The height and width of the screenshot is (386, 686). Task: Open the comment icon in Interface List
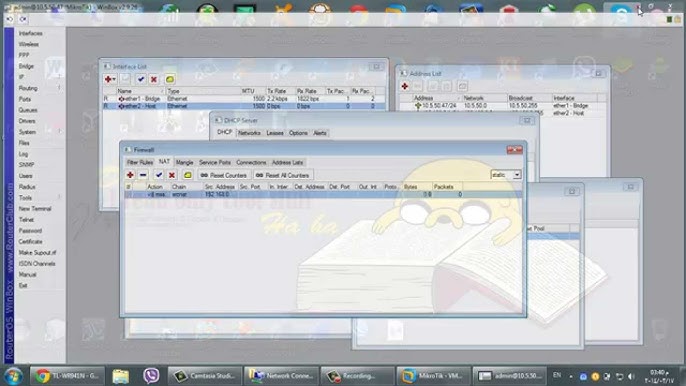tap(170, 79)
